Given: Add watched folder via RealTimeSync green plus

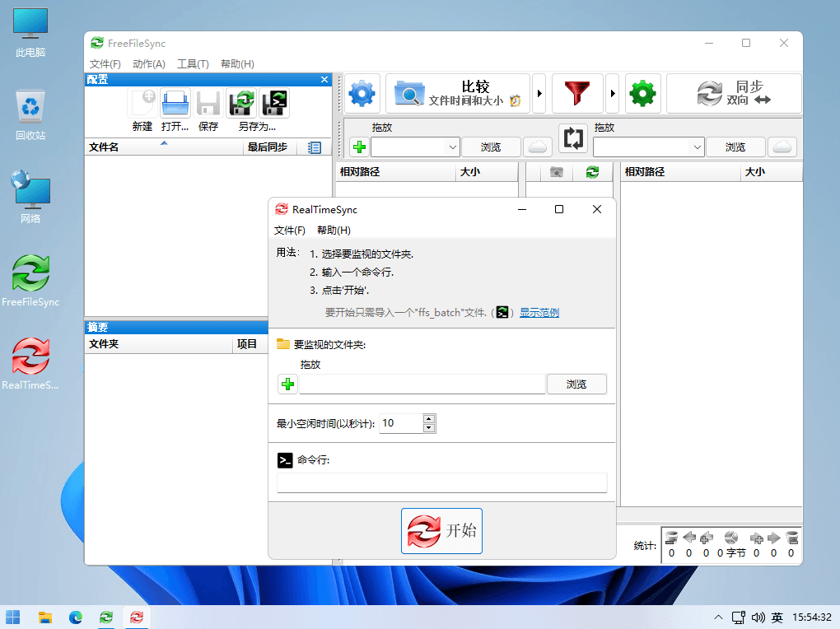Looking at the screenshot, I should coord(287,384).
